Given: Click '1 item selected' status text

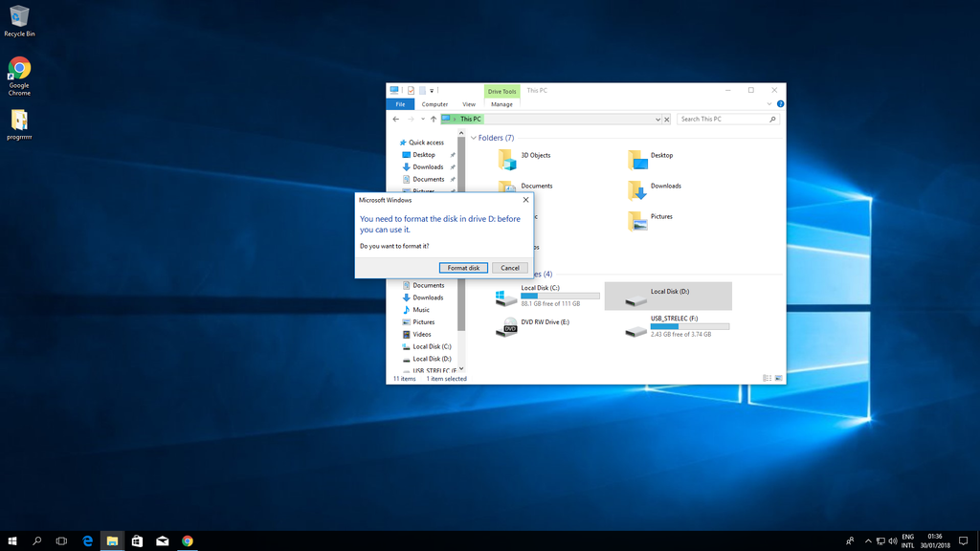Looking at the screenshot, I should coord(446,379).
